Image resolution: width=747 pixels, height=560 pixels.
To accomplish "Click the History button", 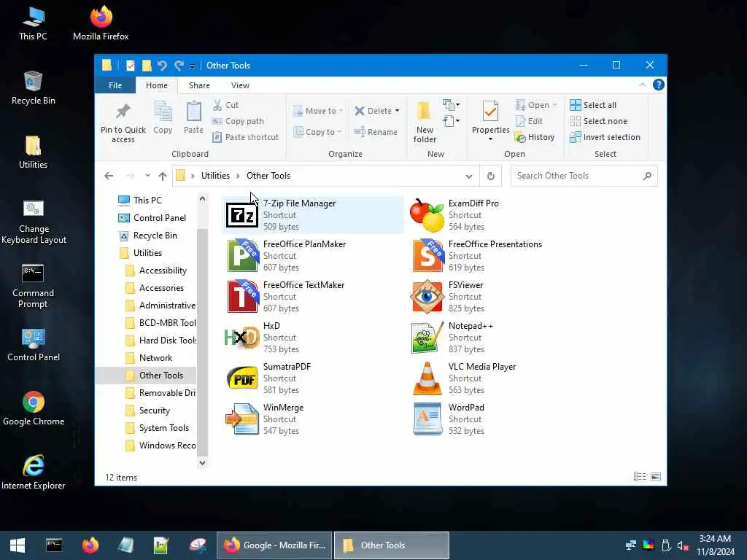I will click(535, 137).
